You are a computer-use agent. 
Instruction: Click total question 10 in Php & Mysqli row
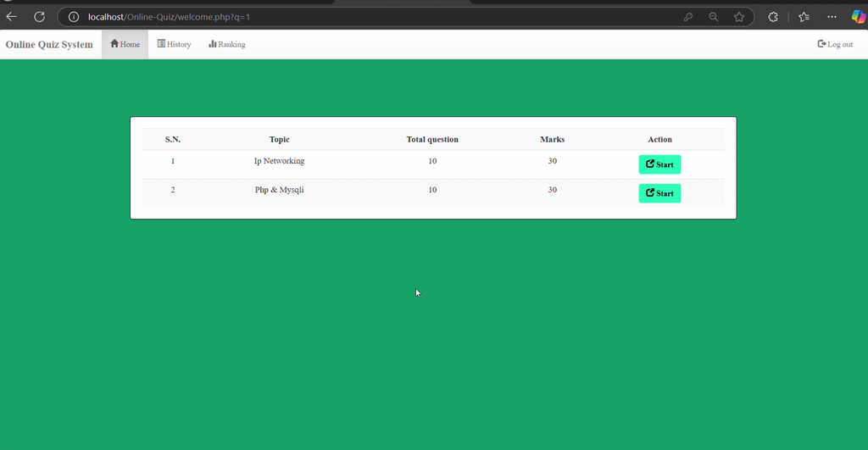click(432, 189)
